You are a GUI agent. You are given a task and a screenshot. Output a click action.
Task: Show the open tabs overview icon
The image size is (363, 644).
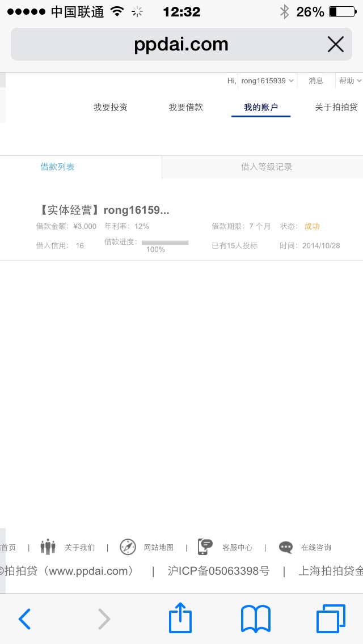click(331, 618)
